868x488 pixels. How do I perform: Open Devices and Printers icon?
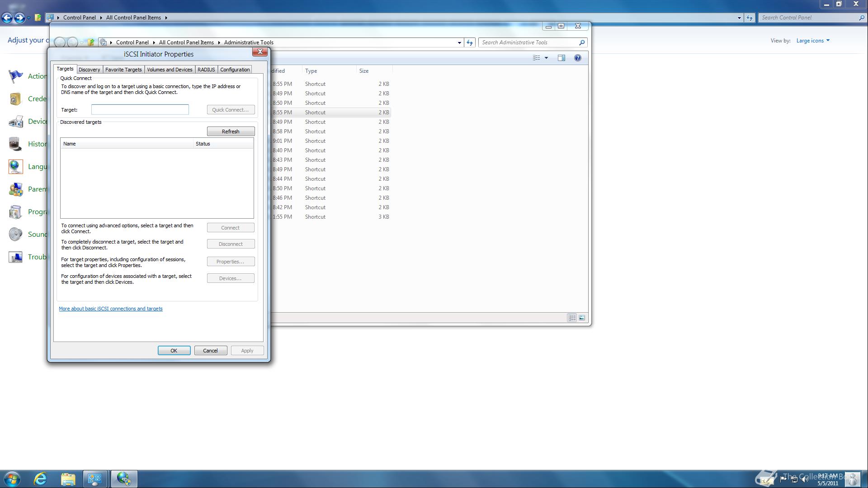click(x=15, y=122)
